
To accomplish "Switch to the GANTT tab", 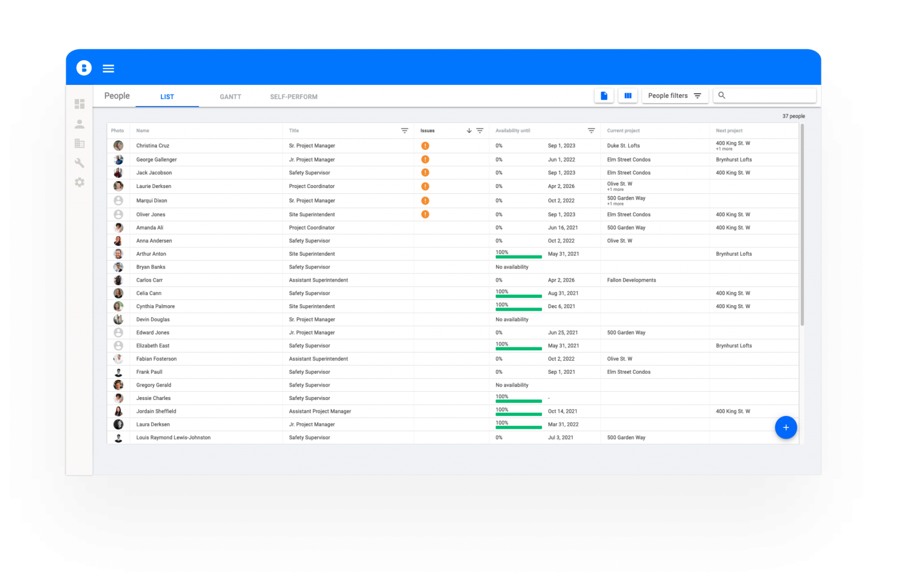I will (230, 97).
